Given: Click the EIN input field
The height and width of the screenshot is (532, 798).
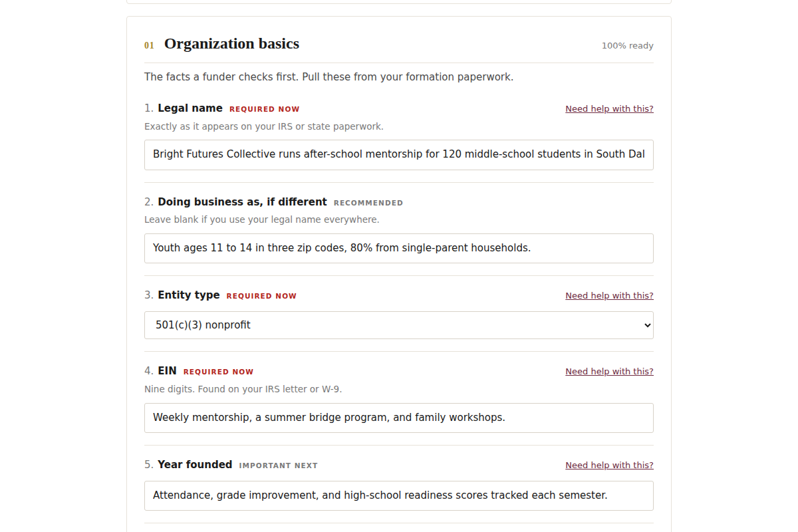Looking at the screenshot, I should pos(399,418).
